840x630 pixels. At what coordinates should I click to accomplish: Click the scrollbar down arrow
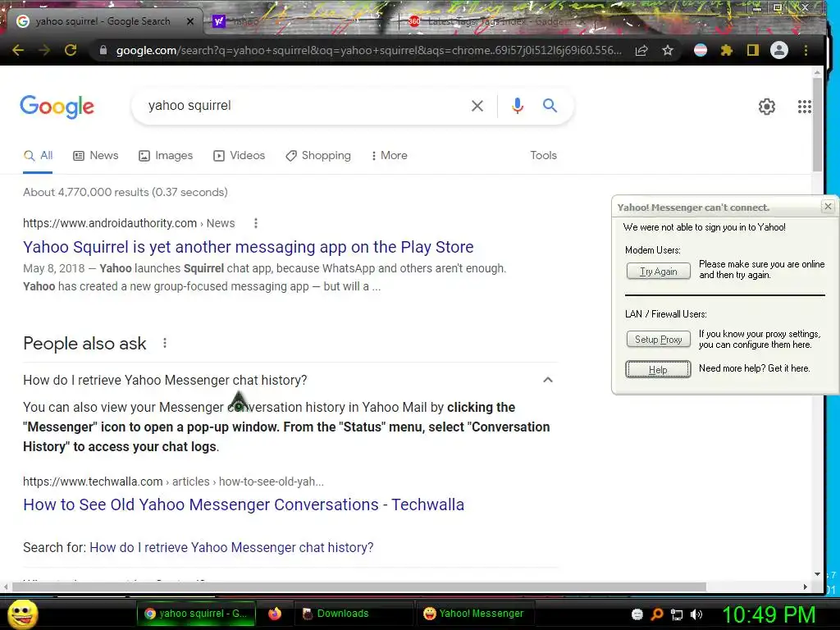(817, 574)
